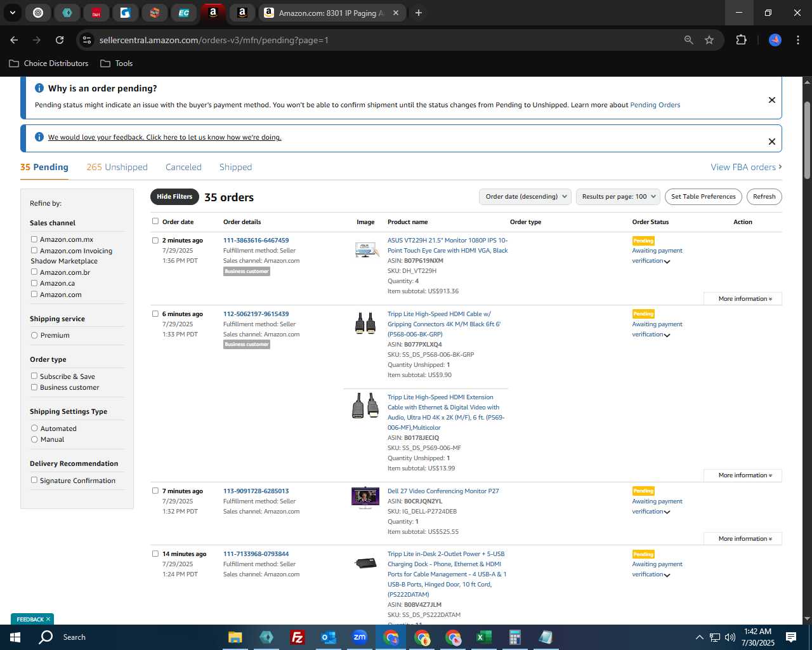This screenshot has width=812, height=650.
Task: Click Set Table Preferences button
Action: click(704, 197)
